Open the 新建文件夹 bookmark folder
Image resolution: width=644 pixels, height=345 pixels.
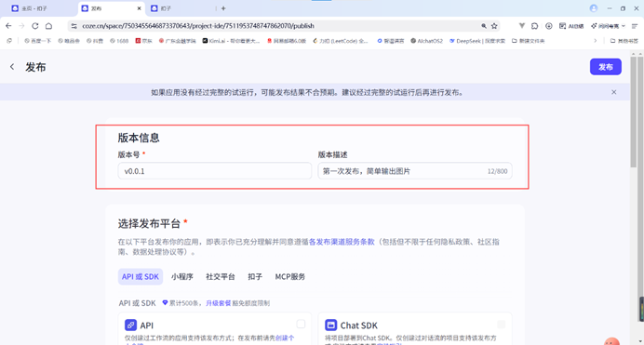529,41
